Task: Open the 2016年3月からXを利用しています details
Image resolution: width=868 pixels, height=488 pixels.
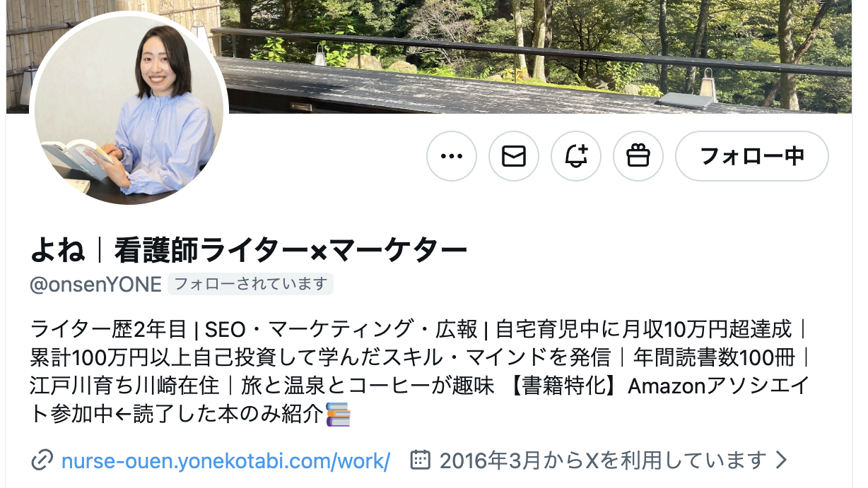Action: [x=603, y=460]
